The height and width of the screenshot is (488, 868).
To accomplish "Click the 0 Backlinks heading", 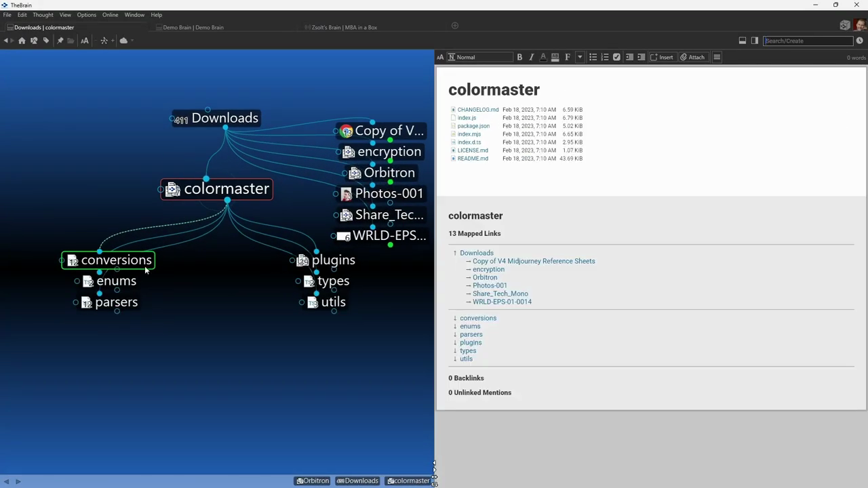I will pyautogui.click(x=466, y=378).
